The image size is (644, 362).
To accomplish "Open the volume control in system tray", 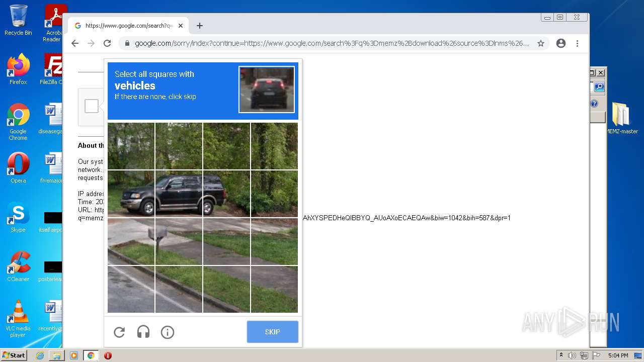I will [x=572, y=355].
